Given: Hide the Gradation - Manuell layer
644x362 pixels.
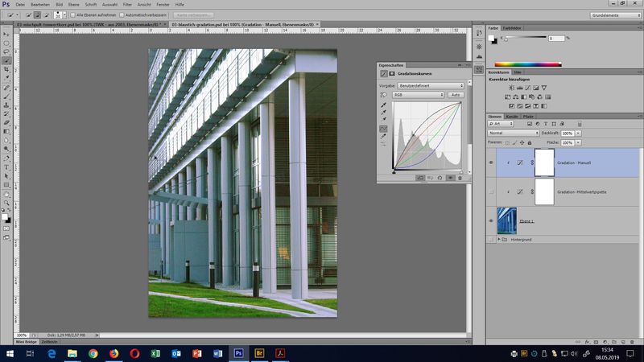Looking at the screenshot, I should point(491,162).
